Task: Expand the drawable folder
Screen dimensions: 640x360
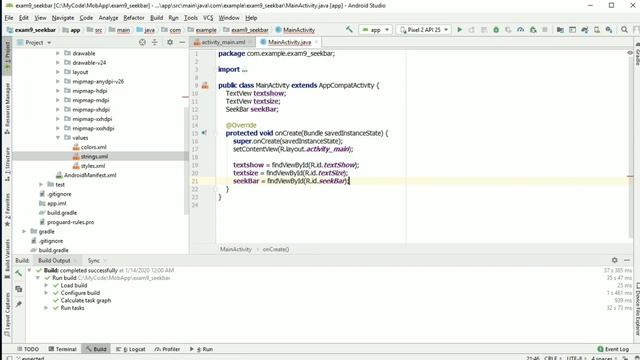Action: [58, 53]
